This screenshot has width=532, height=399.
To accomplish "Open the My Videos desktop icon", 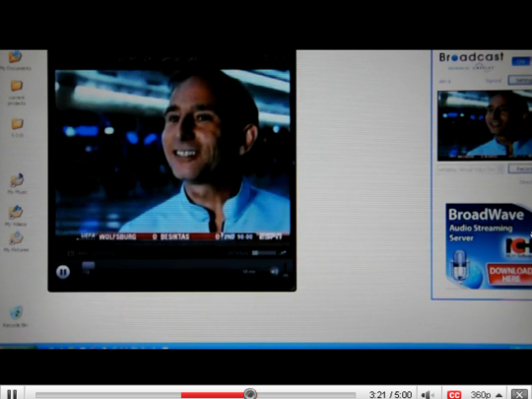I will [16, 216].
